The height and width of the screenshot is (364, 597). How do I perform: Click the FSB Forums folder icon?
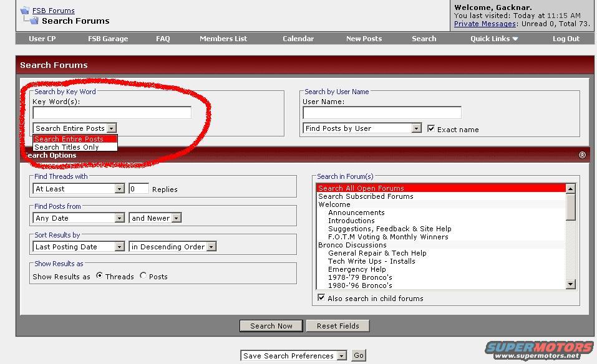pos(24,11)
